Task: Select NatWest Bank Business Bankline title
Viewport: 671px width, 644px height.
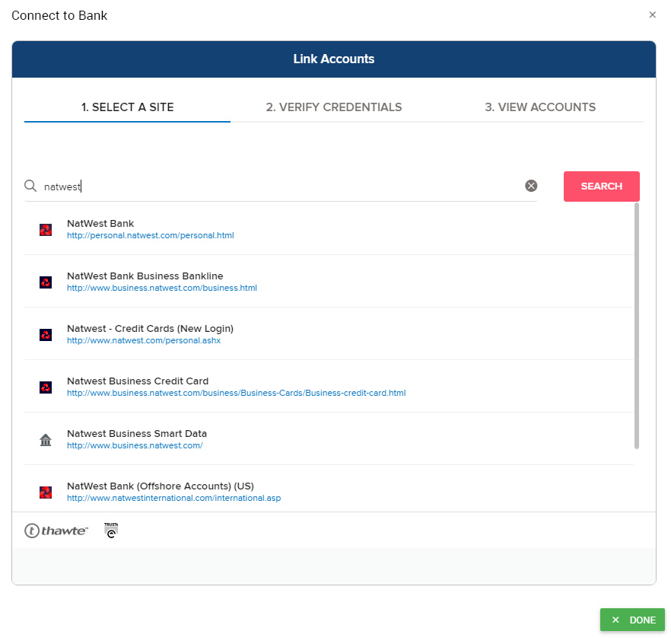Action: [145, 276]
